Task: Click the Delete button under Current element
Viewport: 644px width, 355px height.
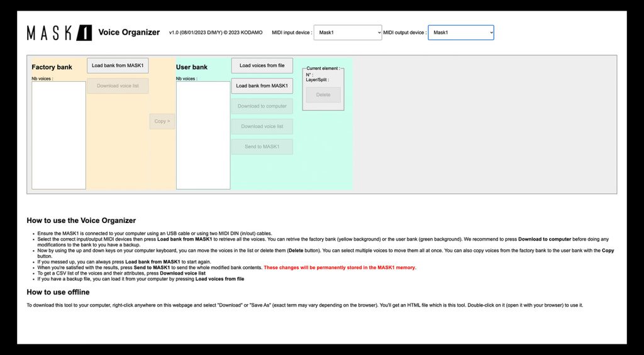Action: pos(323,95)
